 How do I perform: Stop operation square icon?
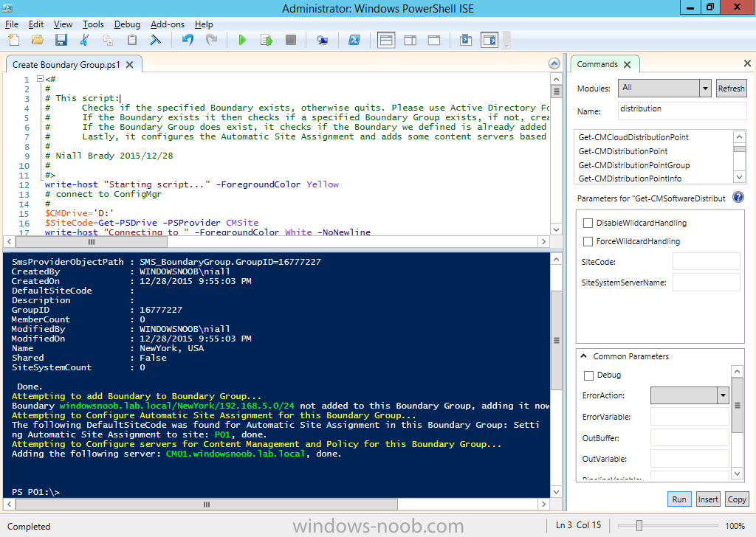(x=290, y=40)
